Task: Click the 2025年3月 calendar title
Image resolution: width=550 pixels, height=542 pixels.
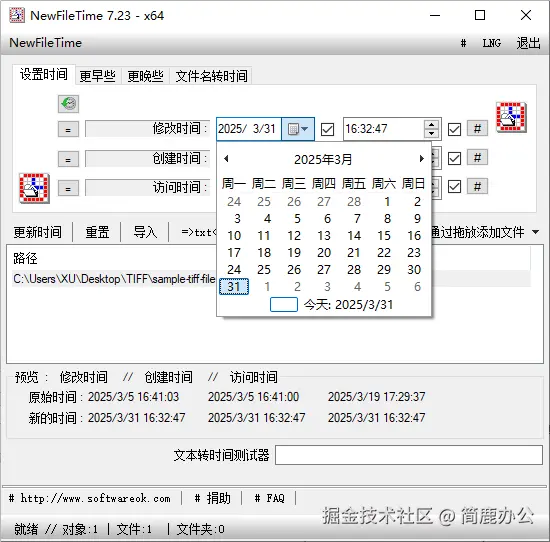Action: (323, 160)
